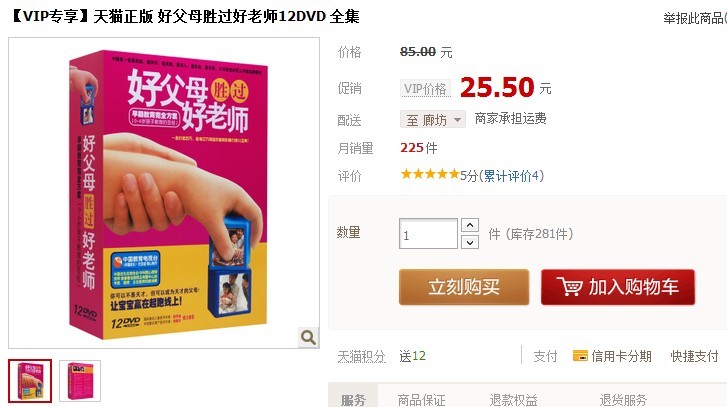Click the 加入购物车 button
Viewport: 727px width, 407px height.
click(618, 287)
